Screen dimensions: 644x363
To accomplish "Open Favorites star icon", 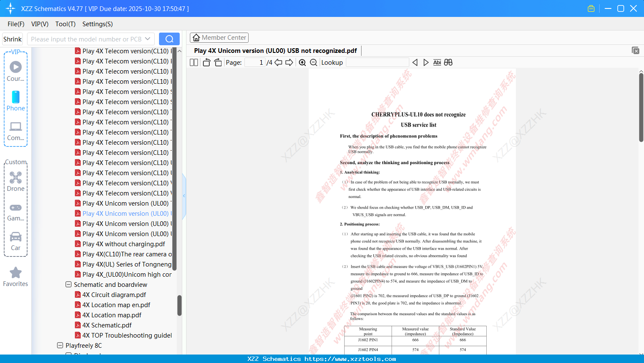I will click(x=16, y=277).
